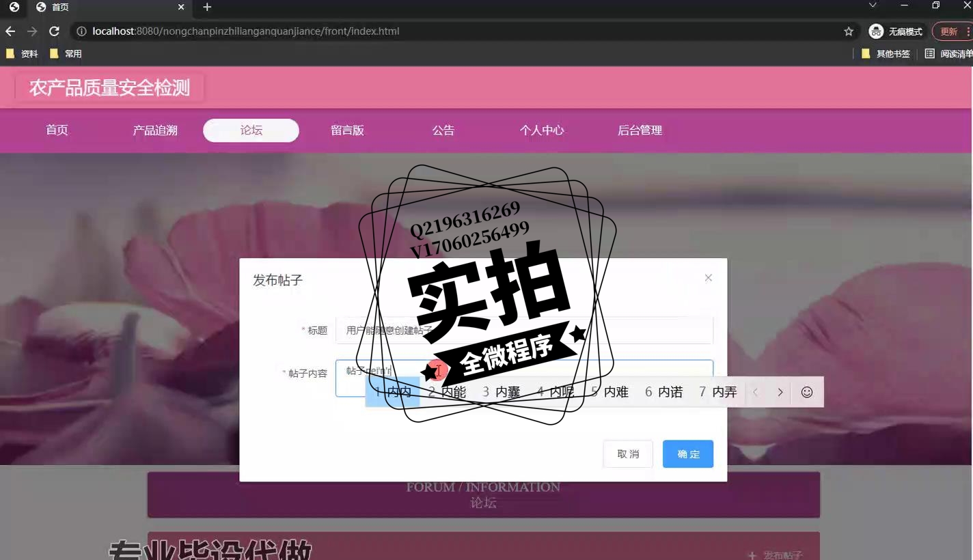Screen dimensions: 973x560
Task: Navigate to 首页 menu item
Action: [x=57, y=130]
